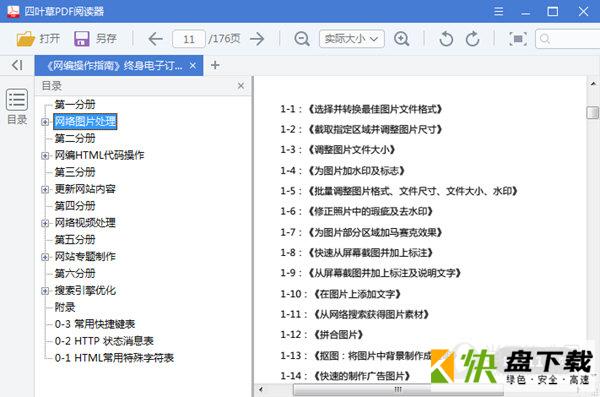The image size is (600, 397).
Task: Click the 四叶草PDF阅读器 app logo
Action: click(x=13, y=11)
